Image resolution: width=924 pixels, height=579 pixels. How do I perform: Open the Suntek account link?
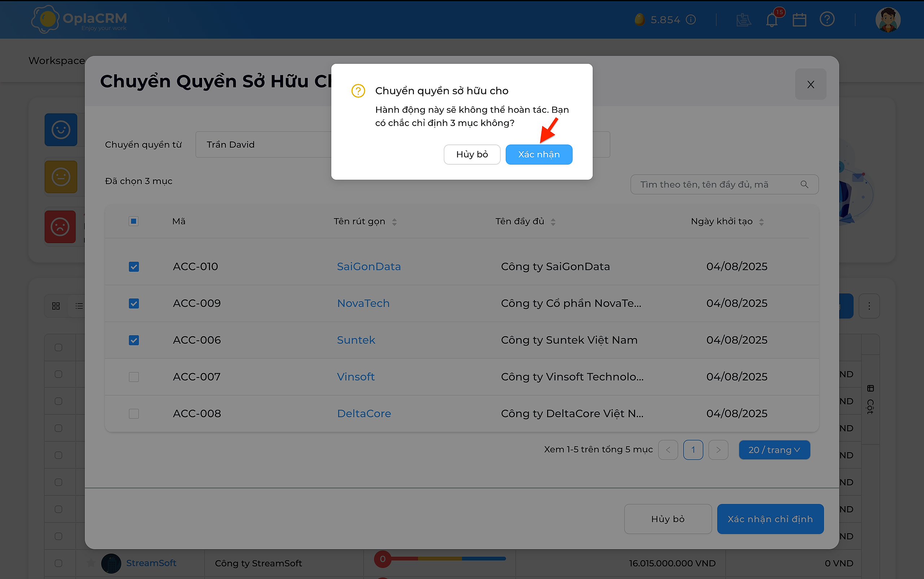click(x=356, y=340)
